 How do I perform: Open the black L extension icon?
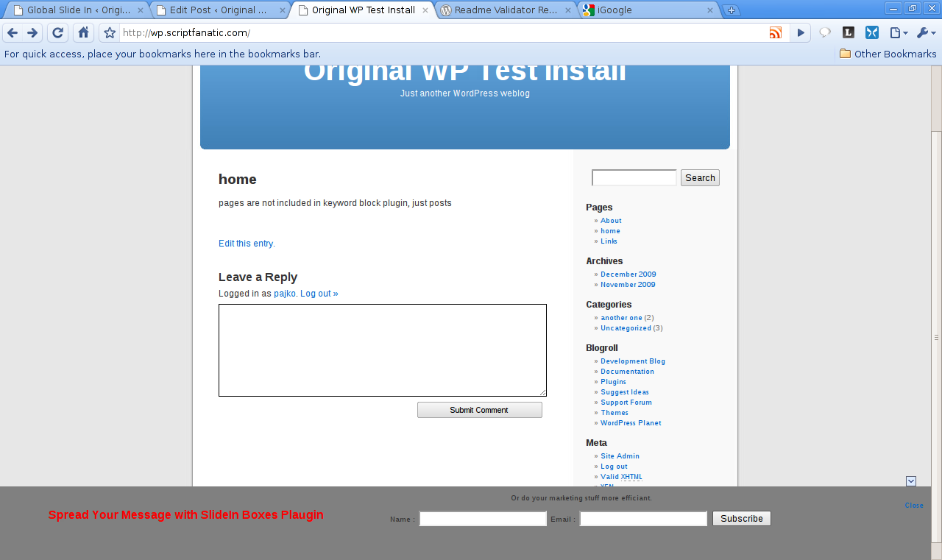pyautogui.click(x=849, y=32)
